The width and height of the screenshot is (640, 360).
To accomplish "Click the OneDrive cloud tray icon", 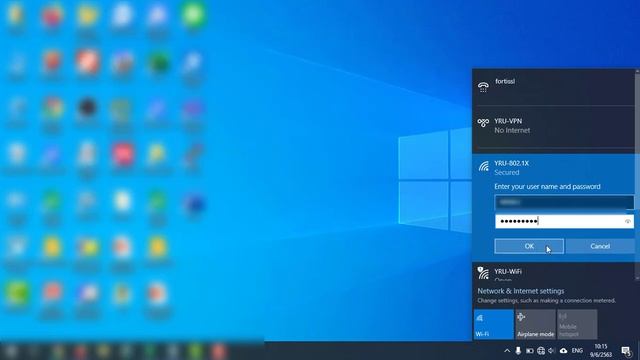I will (564, 351).
